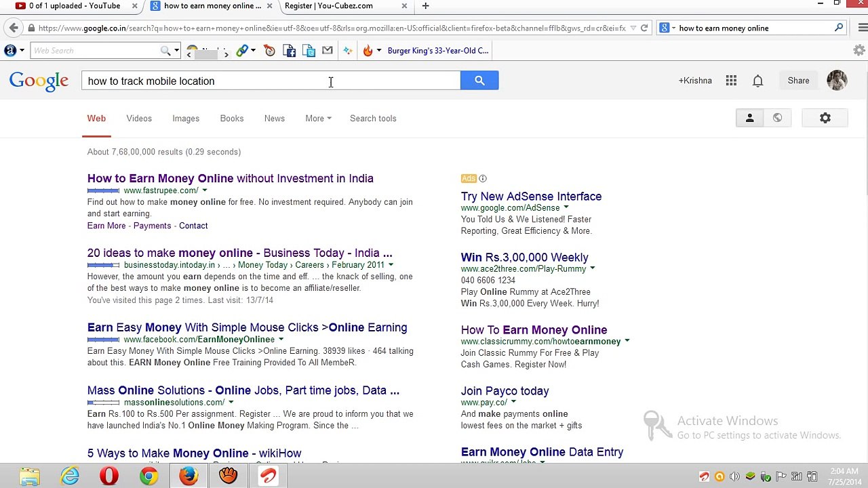
Task: Open Internet Explorer from the taskbar
Action: (x=70, y=476)
